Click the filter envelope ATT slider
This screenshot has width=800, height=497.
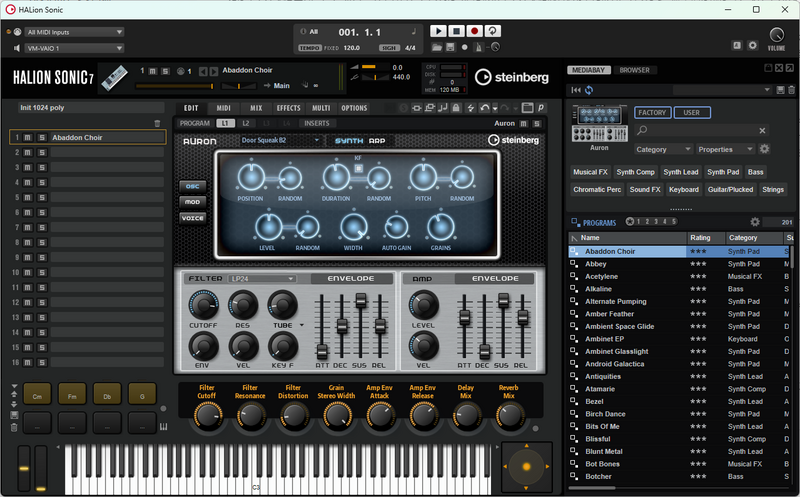point(322,327)
